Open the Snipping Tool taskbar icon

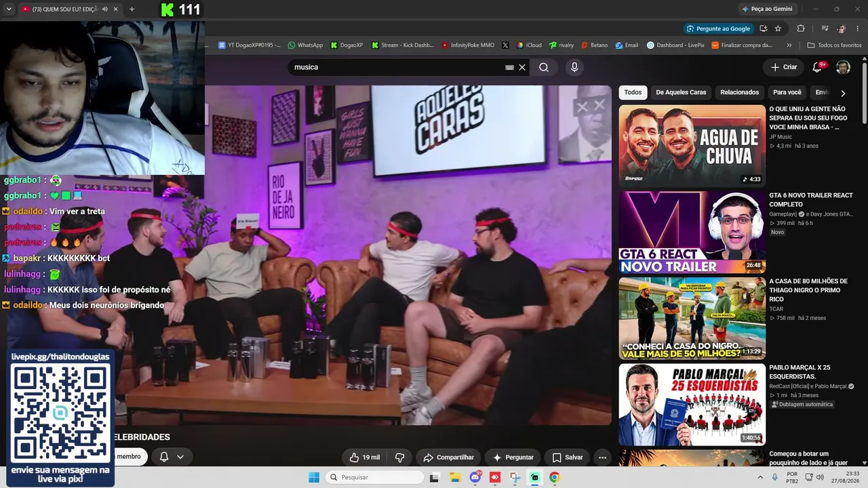click(515, 477)
